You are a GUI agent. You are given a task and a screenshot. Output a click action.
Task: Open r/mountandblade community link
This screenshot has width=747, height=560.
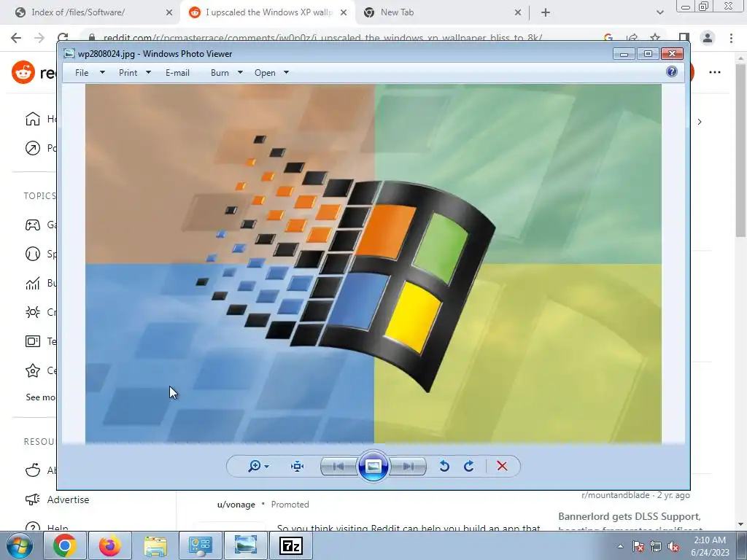tap(615, 495)
